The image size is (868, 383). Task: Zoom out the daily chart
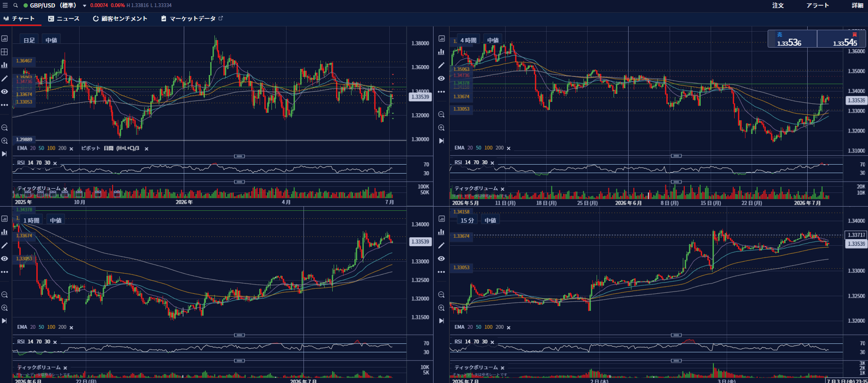pyautogui.click(x=5, y=128)
